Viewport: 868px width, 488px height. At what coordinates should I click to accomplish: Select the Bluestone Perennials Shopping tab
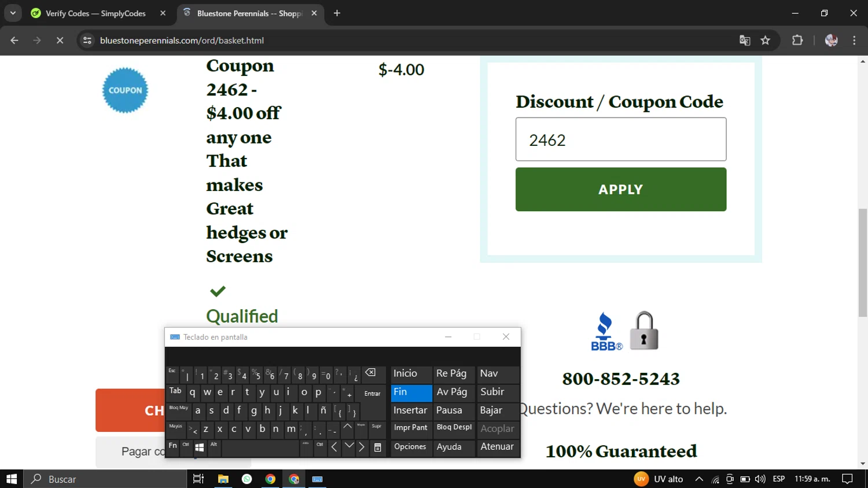pos(249,13)
